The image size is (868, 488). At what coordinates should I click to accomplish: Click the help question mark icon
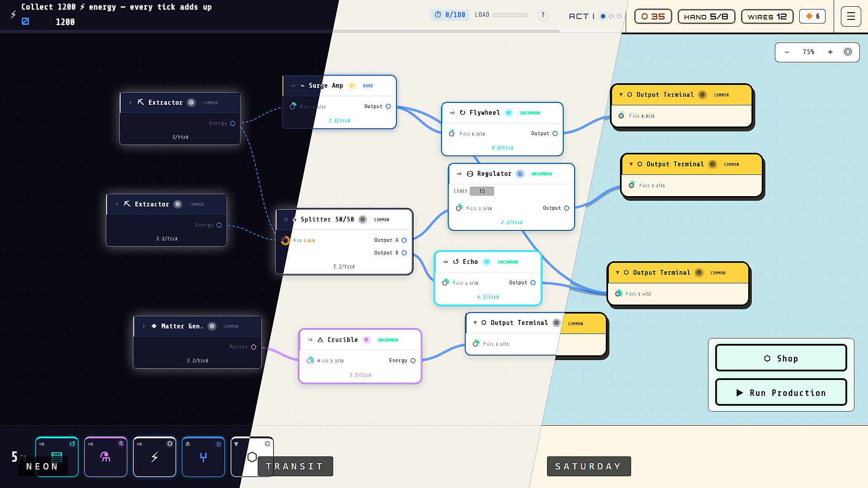[542, 16]
